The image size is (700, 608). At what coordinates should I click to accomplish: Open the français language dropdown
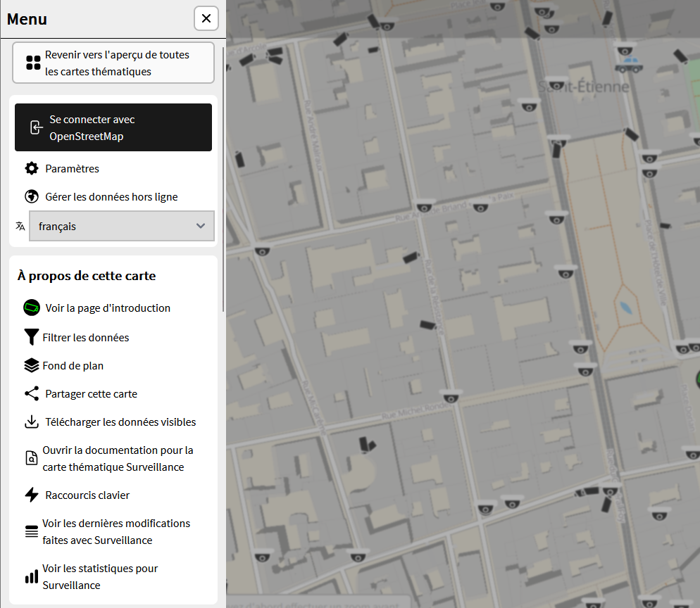click(121, 227)
